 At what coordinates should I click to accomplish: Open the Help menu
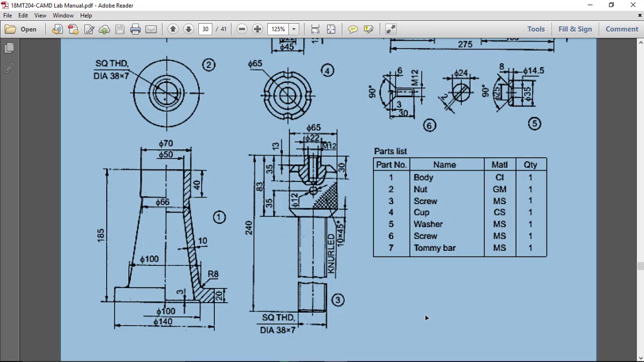[86, 16]
